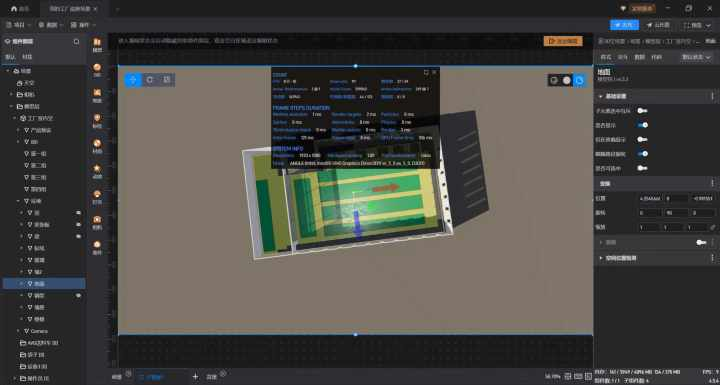Select the rotate gizmo tool in viewport

click(x=150, y=80)
